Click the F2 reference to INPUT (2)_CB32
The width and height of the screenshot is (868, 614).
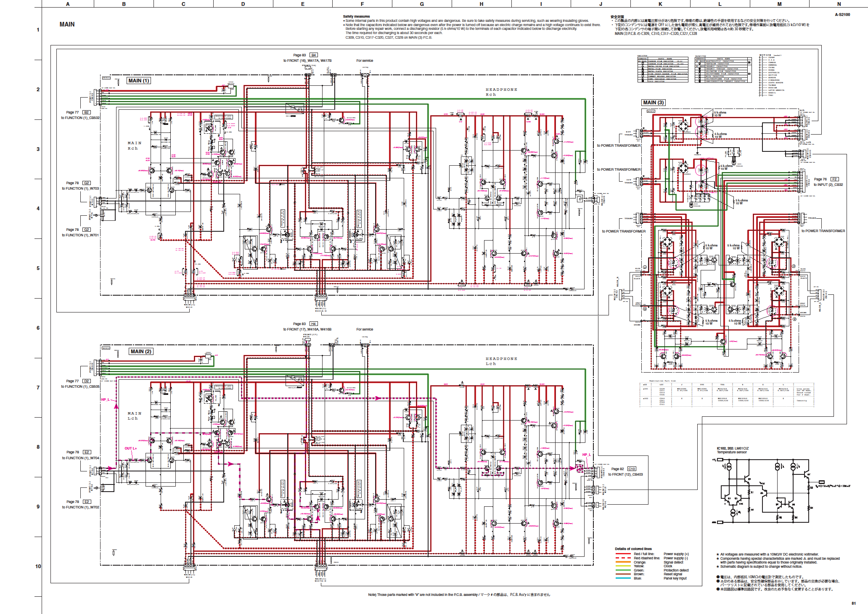834,179
